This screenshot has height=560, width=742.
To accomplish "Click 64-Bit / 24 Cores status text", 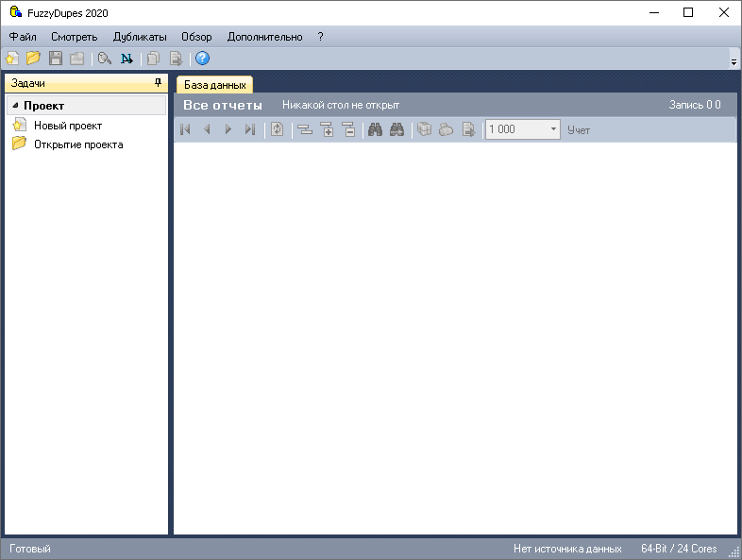I will coord(679,549).
